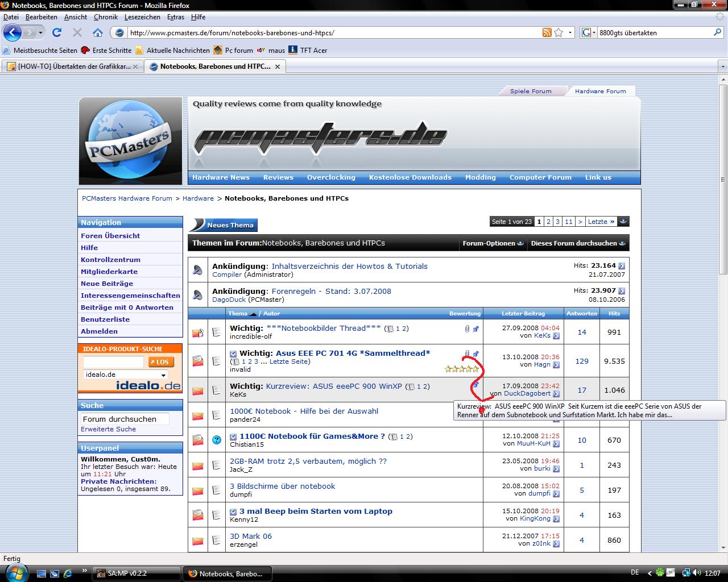Expand the Forum-Optionen dropdown
This screenshot has width=728, height=582.
(493, 243)
